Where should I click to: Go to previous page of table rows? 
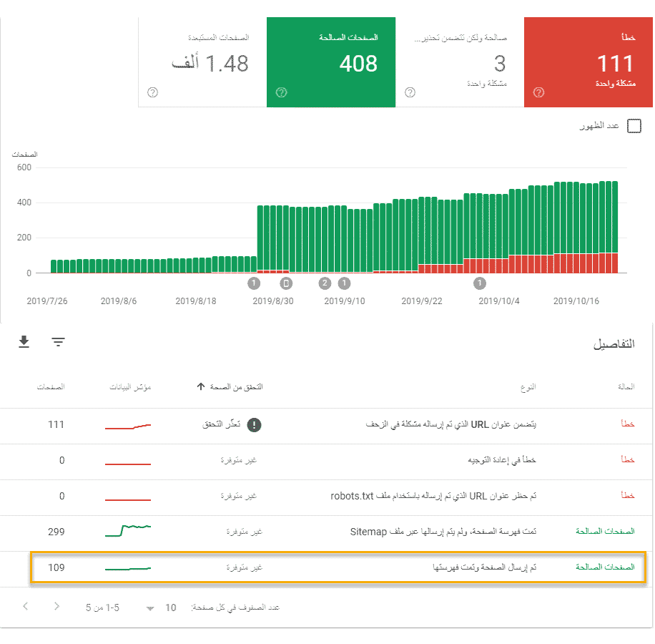coord(26,607)
